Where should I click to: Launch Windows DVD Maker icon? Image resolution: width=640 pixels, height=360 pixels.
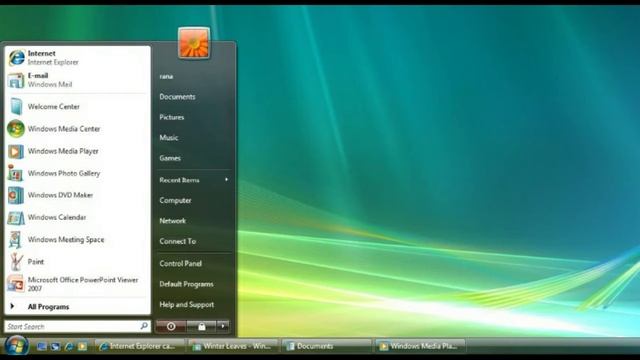click(x=16, y=196)
